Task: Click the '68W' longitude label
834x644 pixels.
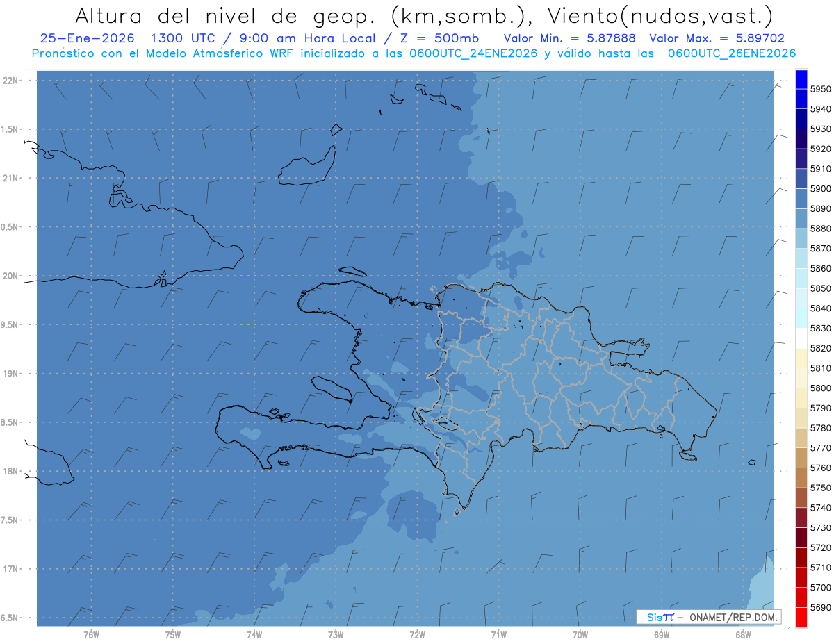Action: [x=743, y=634]
